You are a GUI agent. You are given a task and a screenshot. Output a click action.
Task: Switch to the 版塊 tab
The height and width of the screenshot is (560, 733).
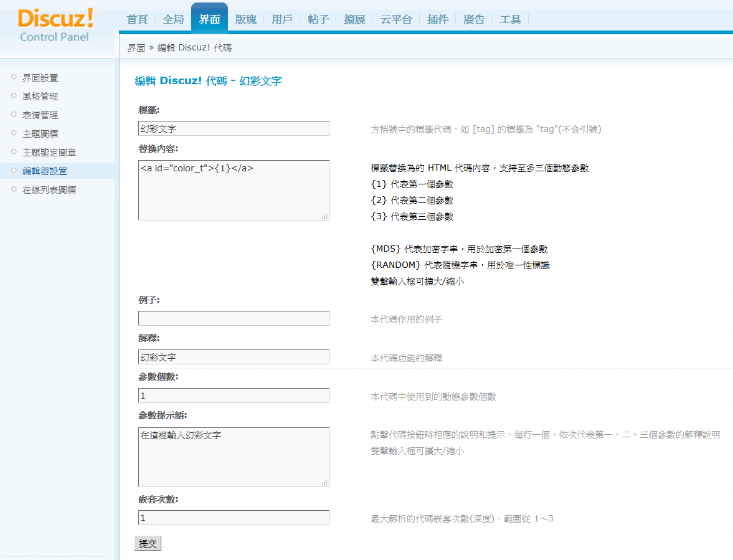click(x=246, y=19)
